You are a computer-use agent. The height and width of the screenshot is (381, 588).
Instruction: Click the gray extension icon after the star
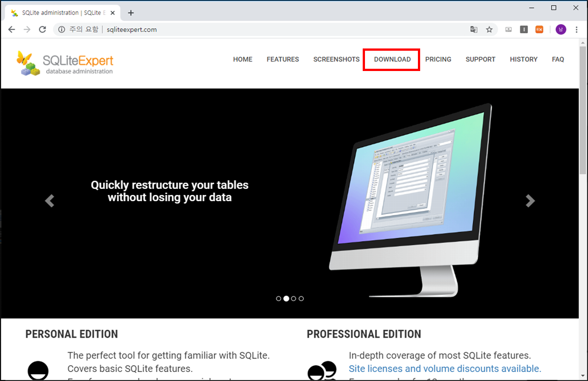(509, 29)
